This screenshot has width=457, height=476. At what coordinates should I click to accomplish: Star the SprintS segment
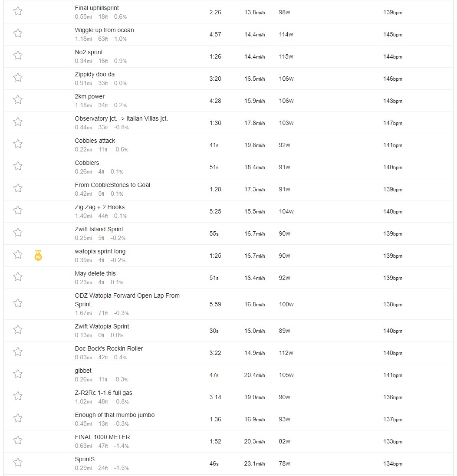tap(18, 463)
